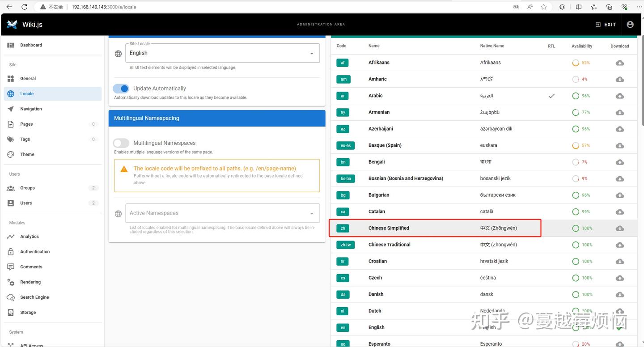Viewport: 644px width, 347px height.
Task: Open the Rendering settings
Action: tap(30, 282)
